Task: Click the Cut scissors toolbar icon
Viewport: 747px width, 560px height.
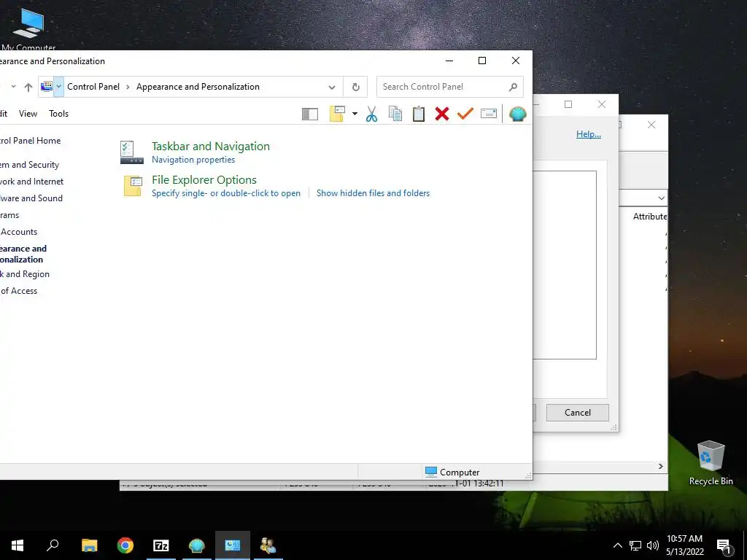Action: [371, 114]
